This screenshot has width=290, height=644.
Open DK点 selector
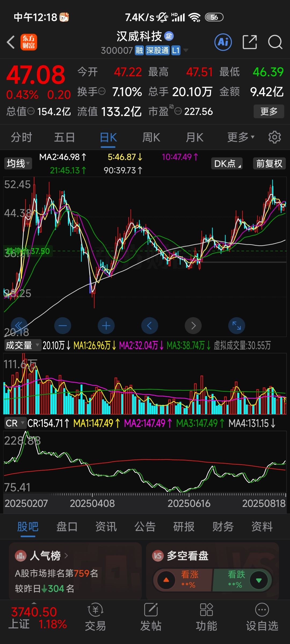[227, 163]
